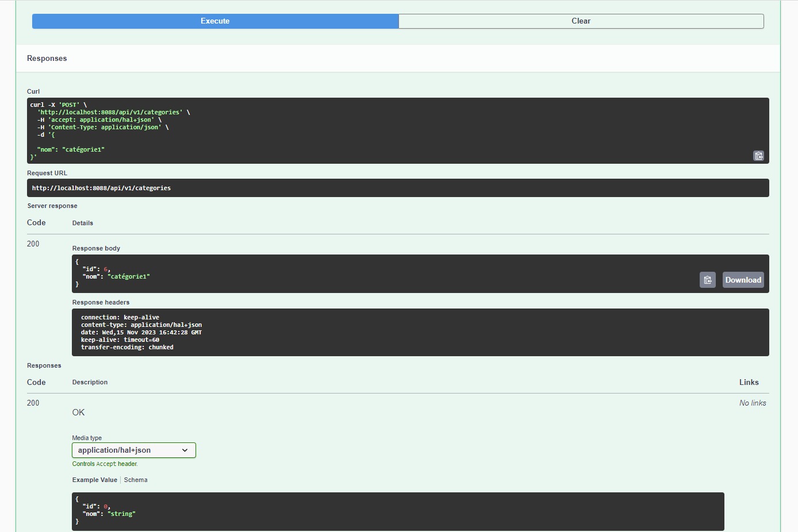Click the Accept header link
Screen dimensions: 798x532
tap(106, 464)
